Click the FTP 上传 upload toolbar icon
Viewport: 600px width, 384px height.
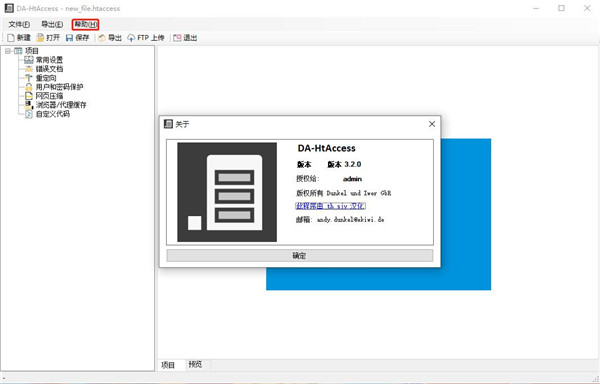(131, 38)
